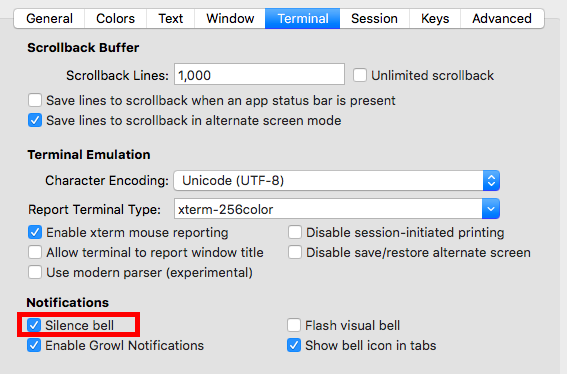Switch to the Keys tab
567x374 pixels.
tap(435, 18)
